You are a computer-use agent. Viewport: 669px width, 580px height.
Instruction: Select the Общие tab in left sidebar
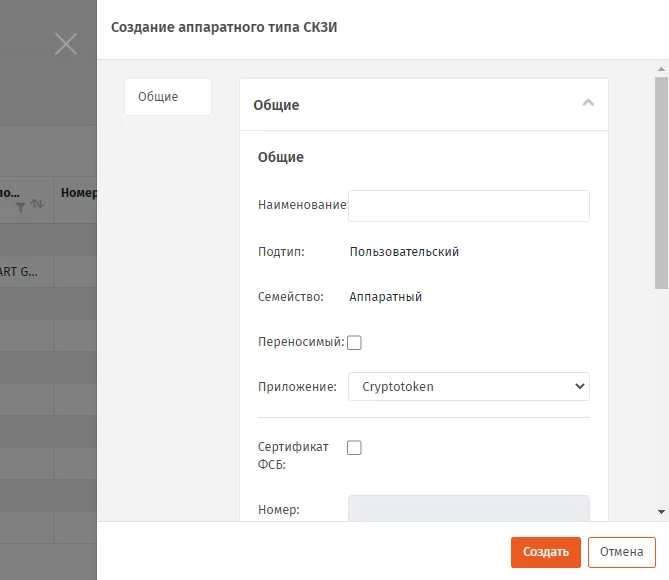(168, 97)
